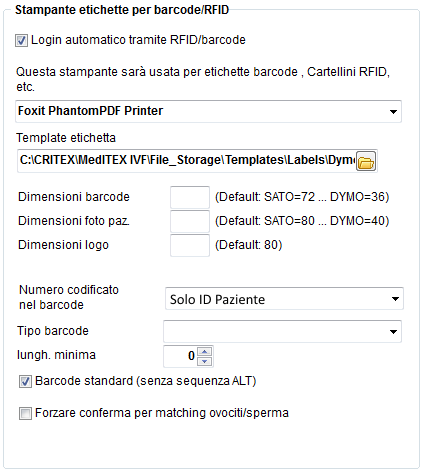Open the Solo ID Paziente dropdown
This screenshot has width=424, height=473.
[x=395, y=299]
